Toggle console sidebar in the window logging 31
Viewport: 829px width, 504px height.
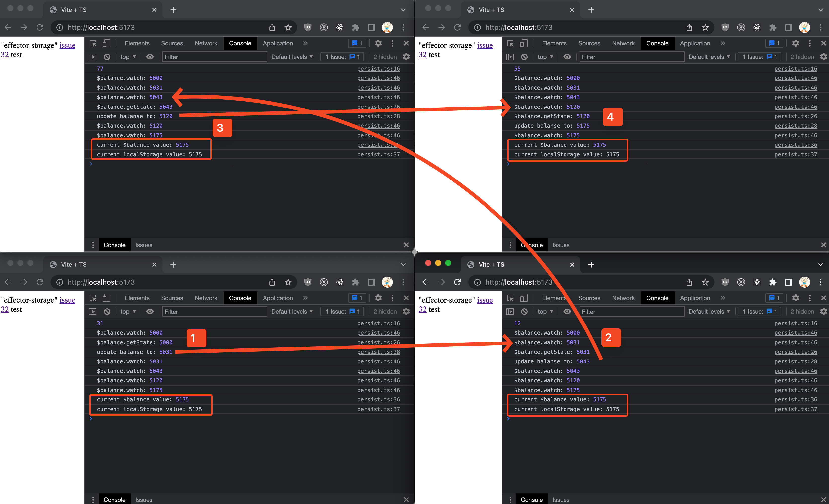pyautogui.click(x=93, y=312)
